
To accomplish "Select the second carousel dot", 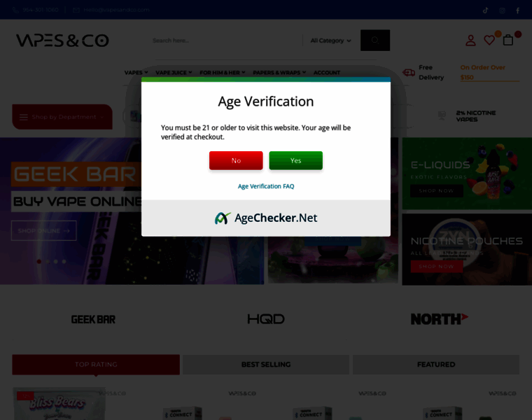I will coord(48,262).
